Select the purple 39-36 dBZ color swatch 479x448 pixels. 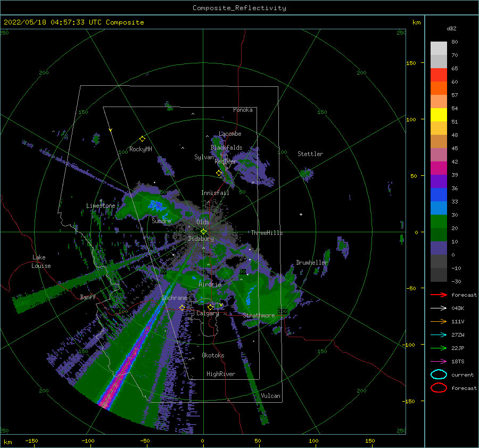pyautogui.click(x=439, y=182)
